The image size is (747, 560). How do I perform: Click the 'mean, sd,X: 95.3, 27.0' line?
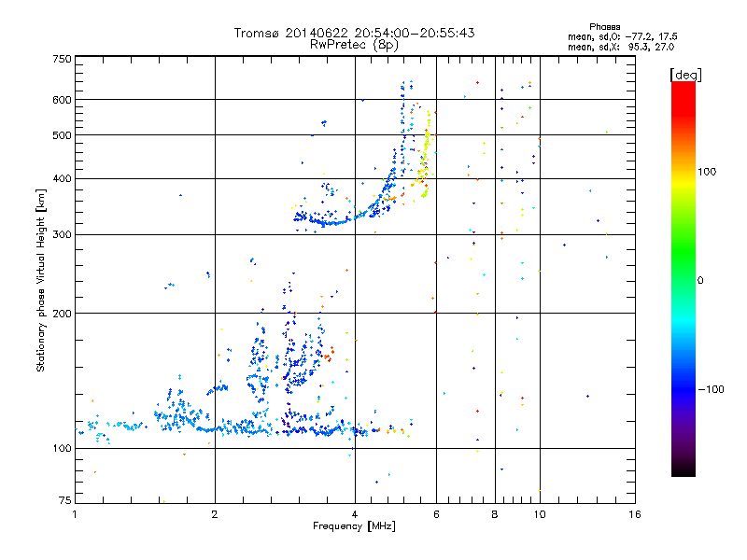621,47
